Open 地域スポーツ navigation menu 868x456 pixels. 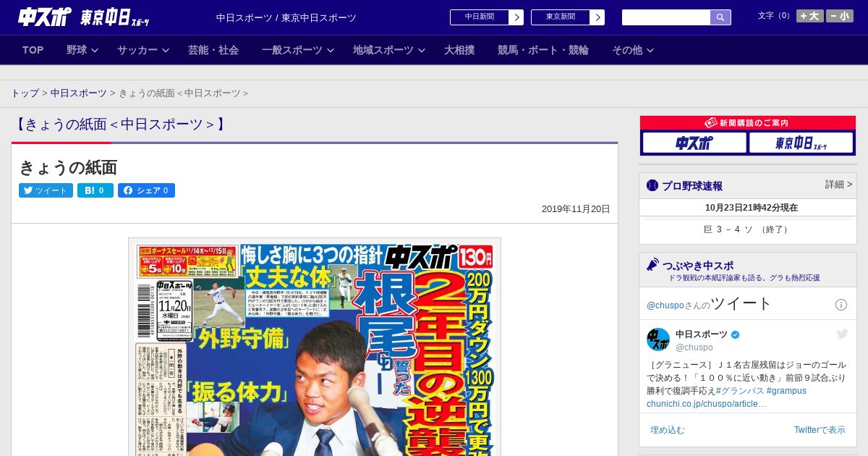tap(383, 50)
